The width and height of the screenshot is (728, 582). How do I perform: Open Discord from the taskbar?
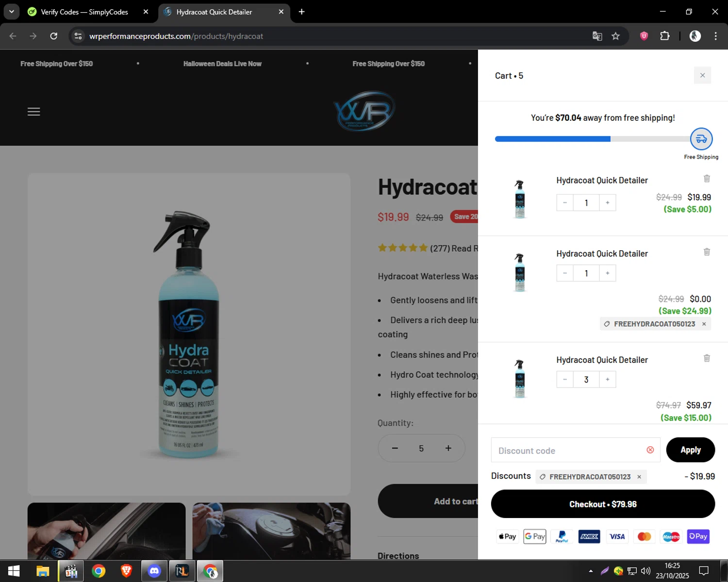click(x=154, y=571)
